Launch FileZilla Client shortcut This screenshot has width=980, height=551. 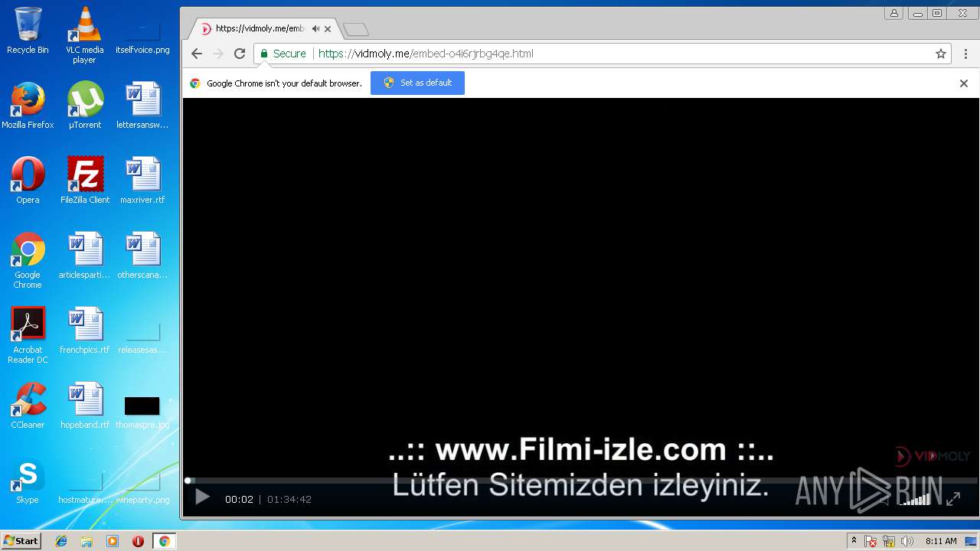point(85,181)
